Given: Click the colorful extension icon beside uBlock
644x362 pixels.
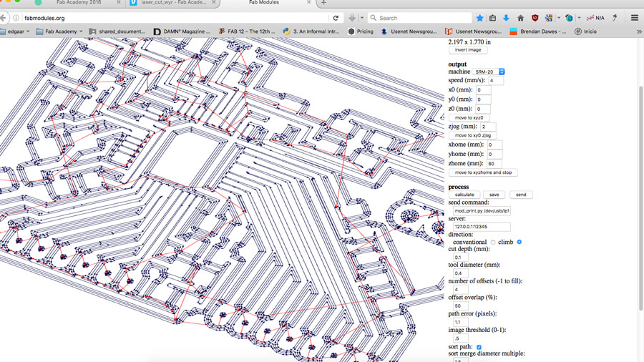Looking at the screenshot, I should click(x=549, y=18).
